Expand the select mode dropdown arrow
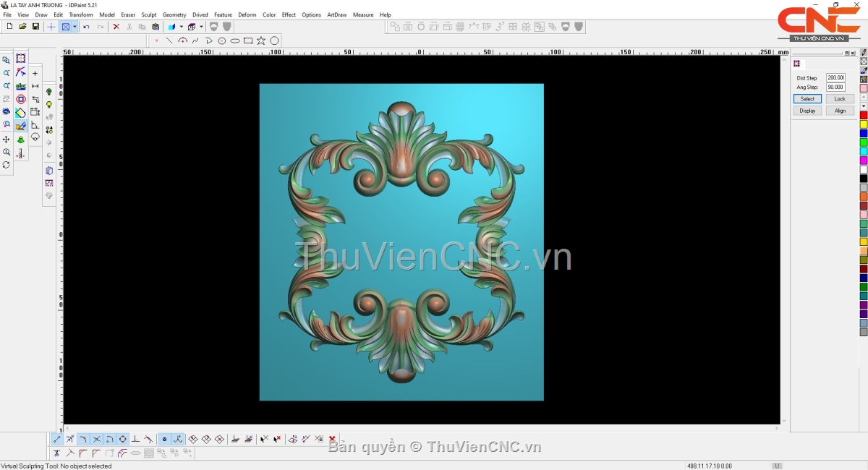 tap(75, 27)
